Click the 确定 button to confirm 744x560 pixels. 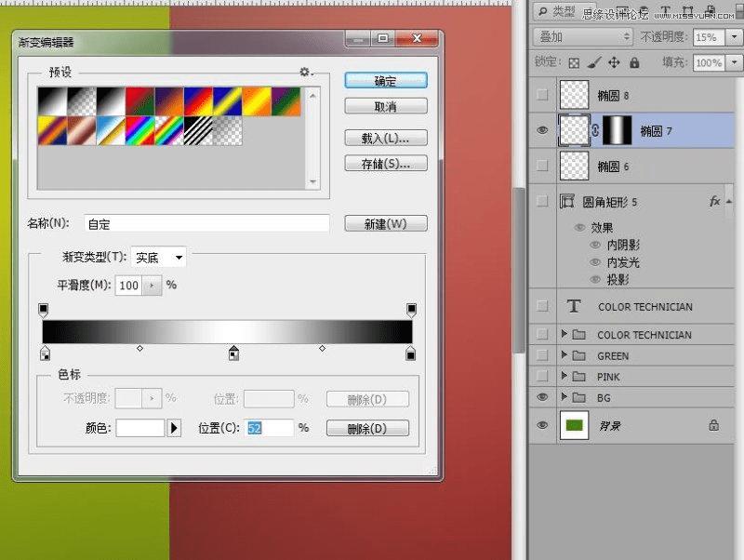click(385, 81)
